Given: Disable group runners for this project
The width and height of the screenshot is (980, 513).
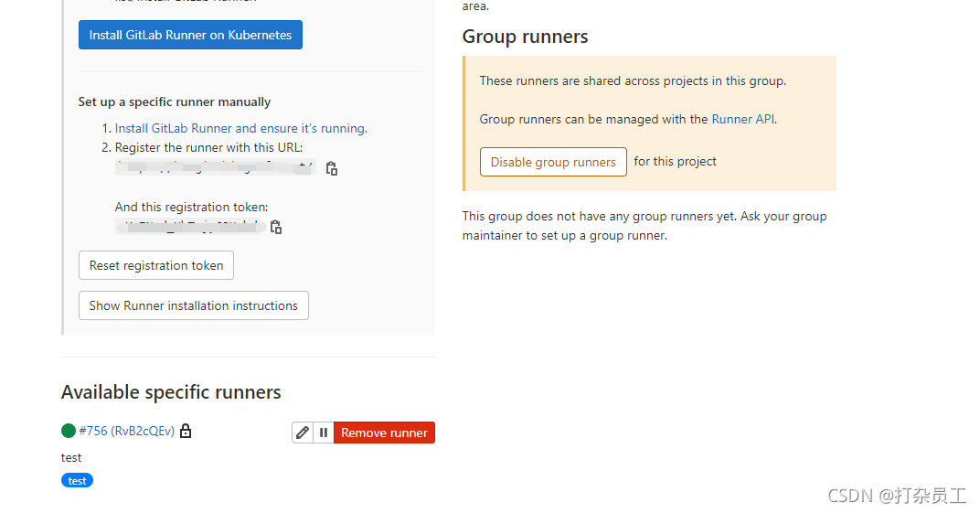Looking at the screenshot, I should (553, 162).
